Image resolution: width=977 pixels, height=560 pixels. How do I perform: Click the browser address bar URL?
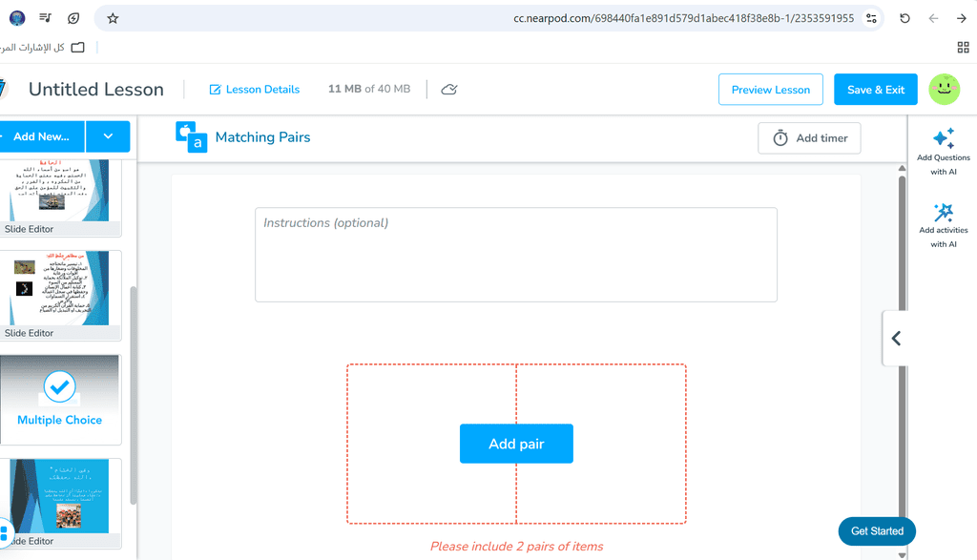[683, 18]
